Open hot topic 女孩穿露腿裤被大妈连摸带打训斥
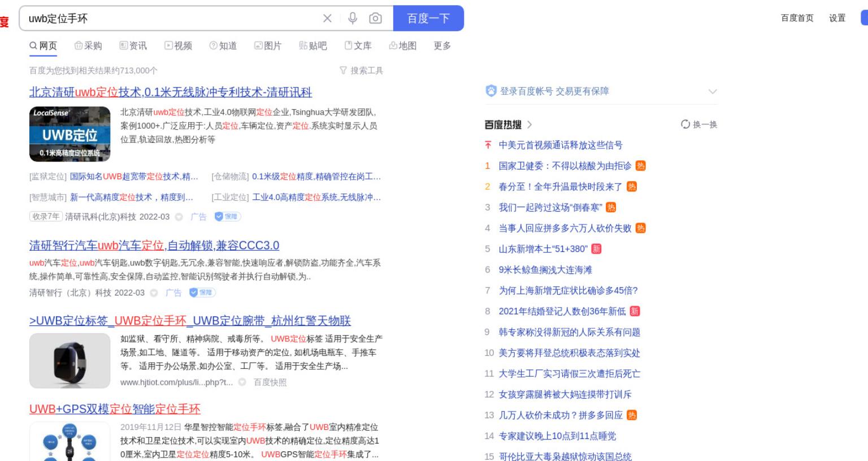The image size is (868, 461). pos(565,394)
